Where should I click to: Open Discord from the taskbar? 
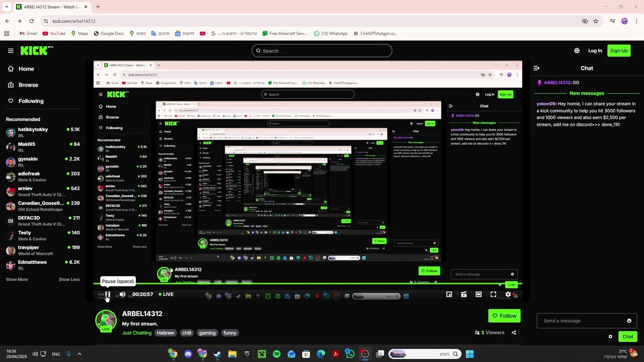188,354
